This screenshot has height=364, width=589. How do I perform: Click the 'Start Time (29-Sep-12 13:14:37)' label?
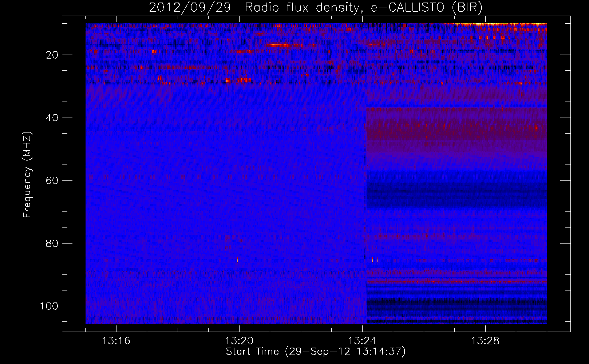coord(316,352)
